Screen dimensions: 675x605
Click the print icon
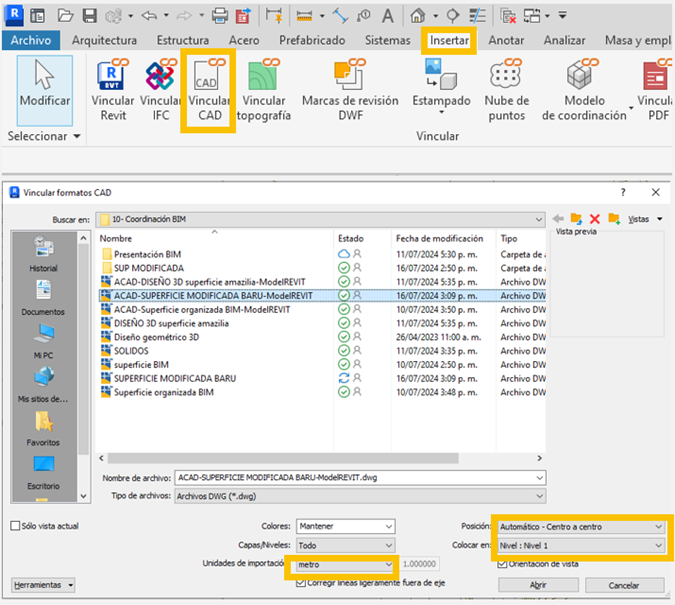click(220, 16)
